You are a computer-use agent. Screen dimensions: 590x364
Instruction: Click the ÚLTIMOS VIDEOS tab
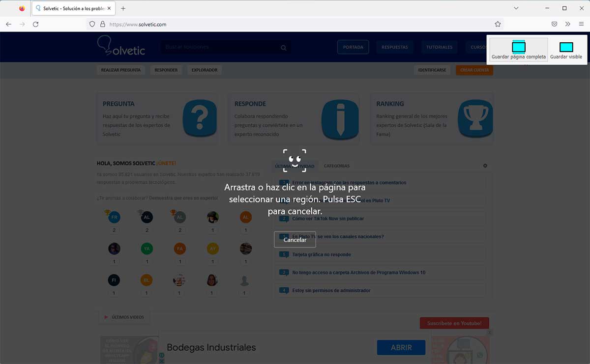click(124, 317)
